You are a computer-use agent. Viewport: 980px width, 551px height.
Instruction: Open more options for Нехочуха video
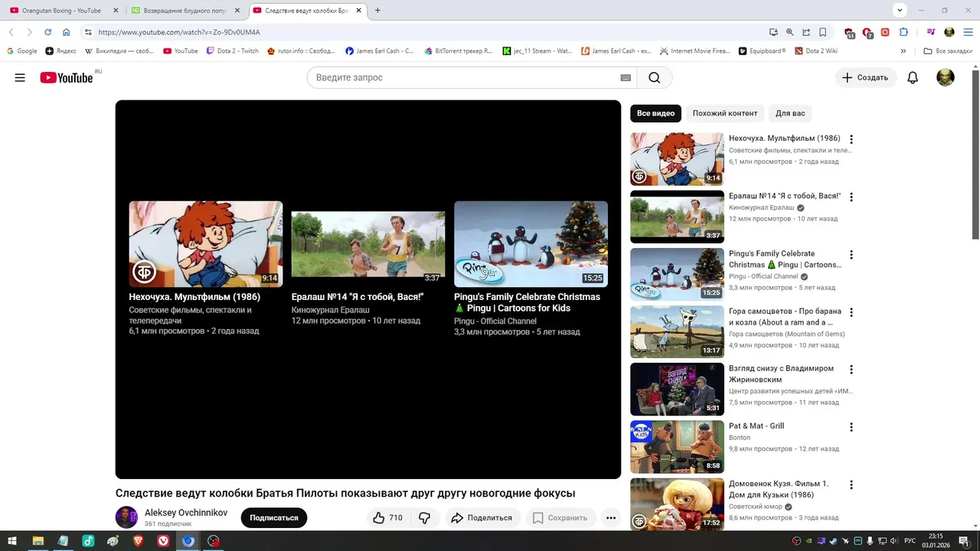click(x=851, y=139)
